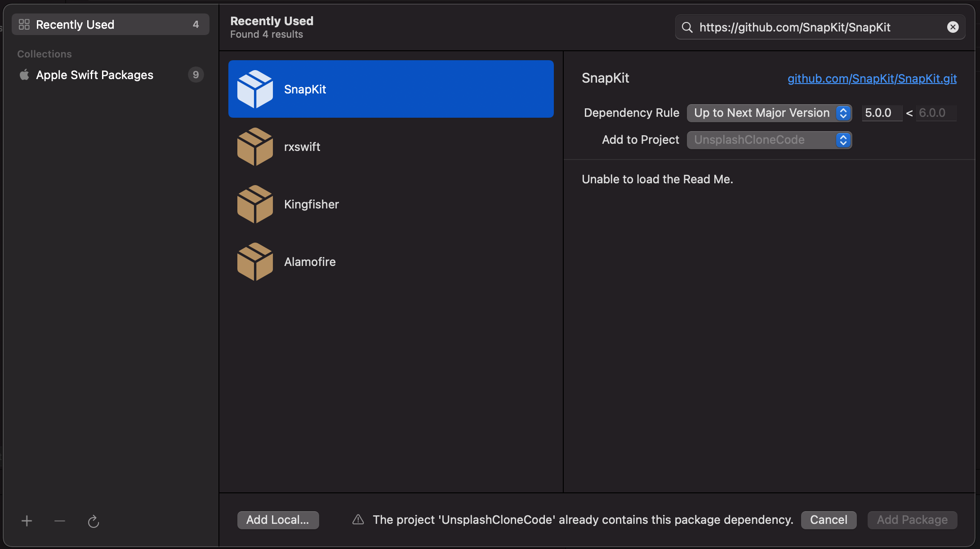Click the 5.0.0 minimum version field

pyautogui.click(x=881, y=113)
